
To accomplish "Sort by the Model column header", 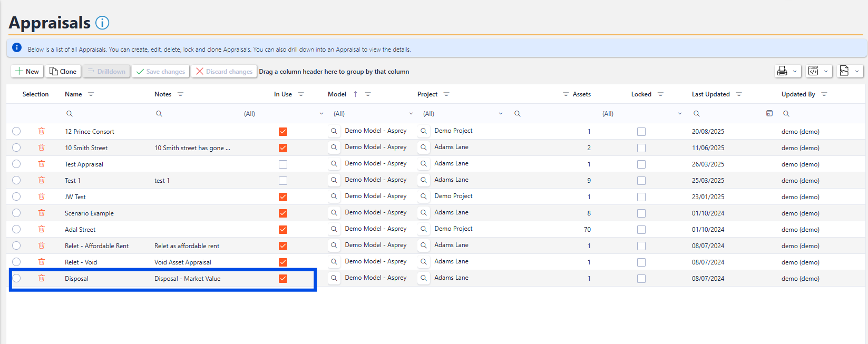I will [x=337, y=94].
